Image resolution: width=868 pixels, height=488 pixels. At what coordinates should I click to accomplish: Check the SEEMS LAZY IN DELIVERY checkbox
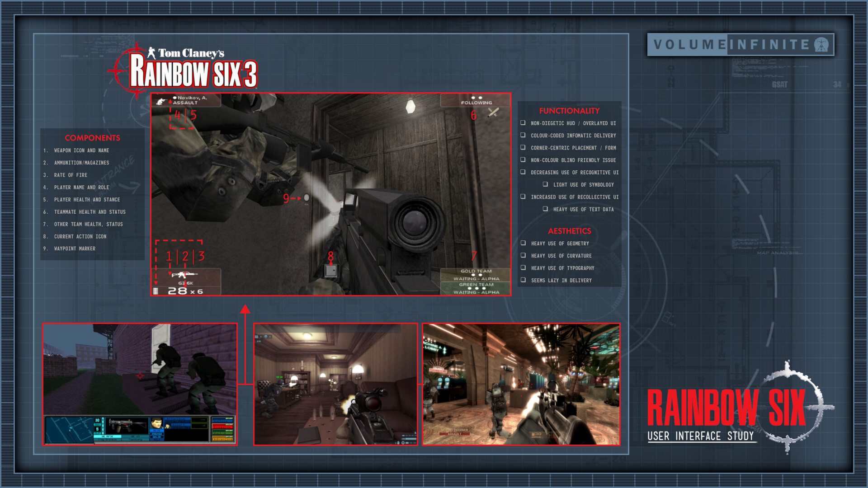524,280
